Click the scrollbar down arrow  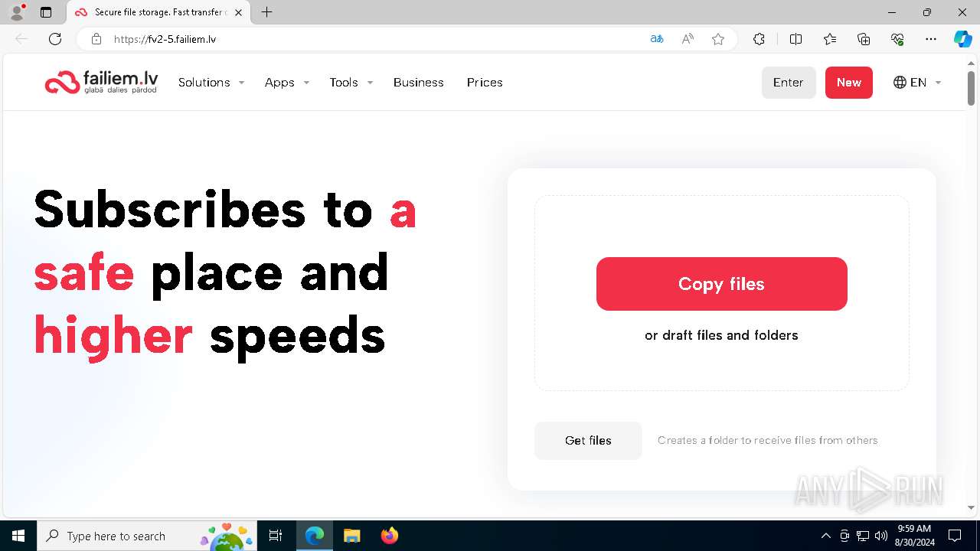[x=971, y=507]
